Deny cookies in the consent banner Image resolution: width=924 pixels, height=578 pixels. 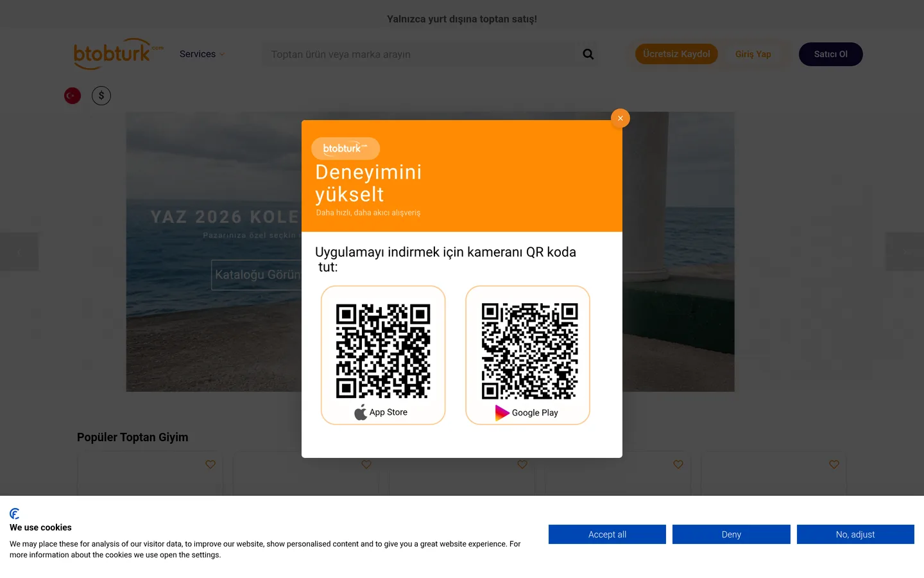tap(732, 534)
